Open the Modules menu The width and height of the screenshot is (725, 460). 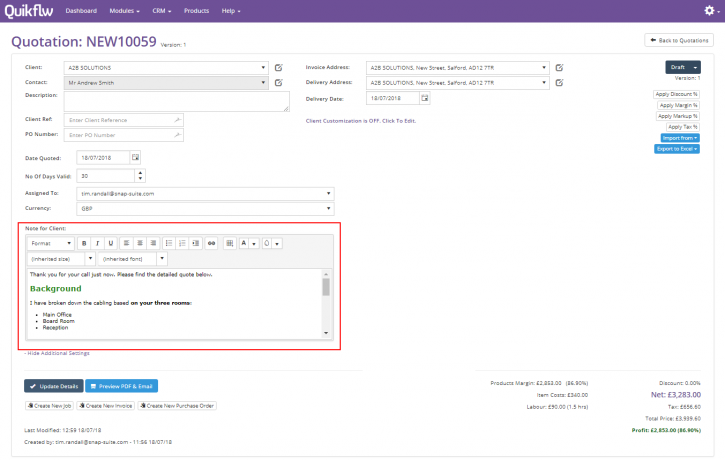point(124,11)
